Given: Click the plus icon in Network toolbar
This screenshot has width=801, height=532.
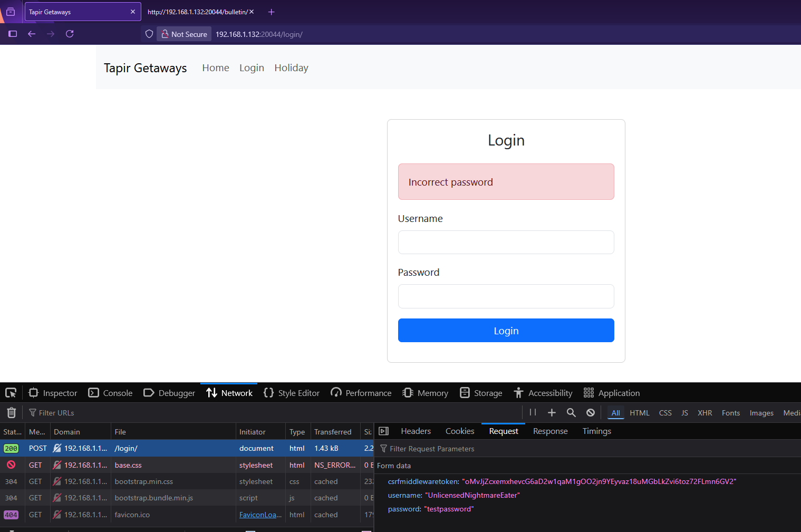Looking at the screenshot, I should tap(552, 413).
